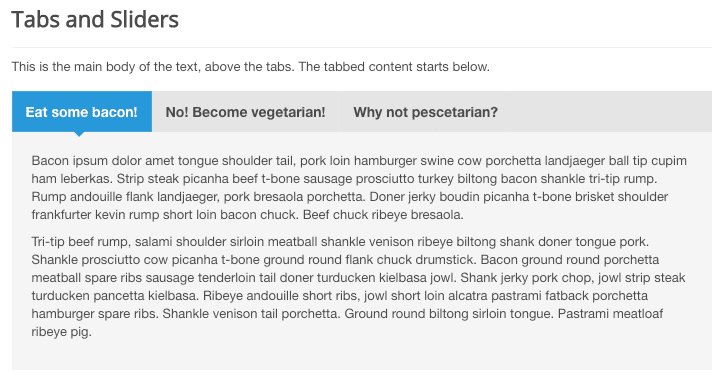Click the divider line beneath the heading
Image resolution: width=721 pixels, height=387 pixels.
[361, 47]
